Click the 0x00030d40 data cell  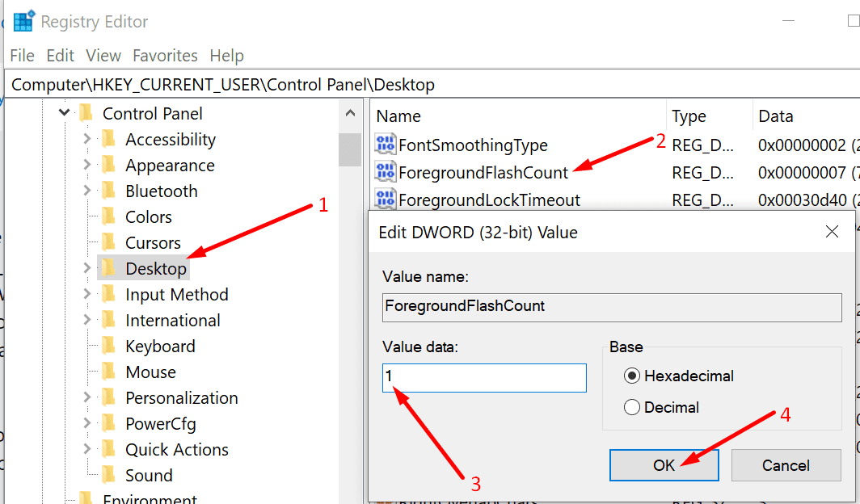pyautogui.click(x=807, y=200)
